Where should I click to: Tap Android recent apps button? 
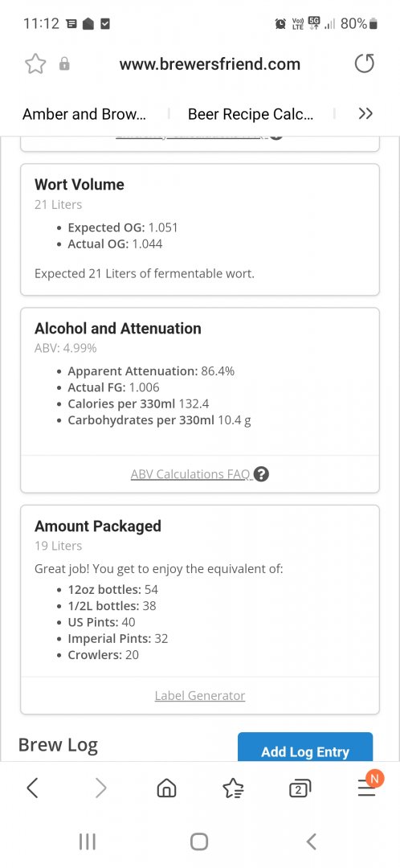pos(88,841)
